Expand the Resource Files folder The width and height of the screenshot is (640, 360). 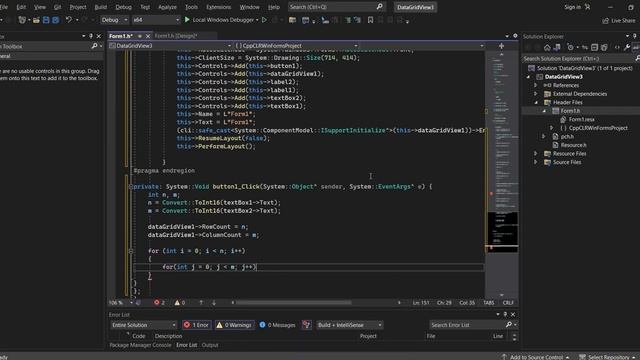[x=536, y=153]
